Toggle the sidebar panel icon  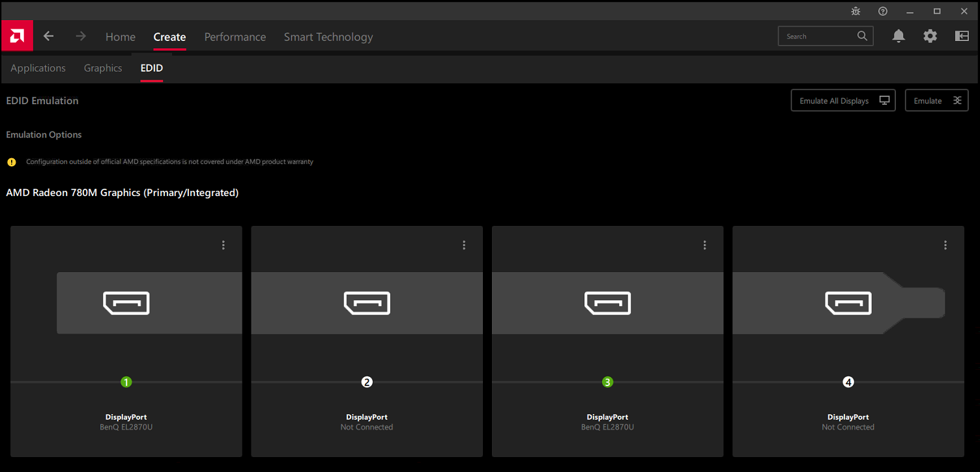tap(962, 36)
